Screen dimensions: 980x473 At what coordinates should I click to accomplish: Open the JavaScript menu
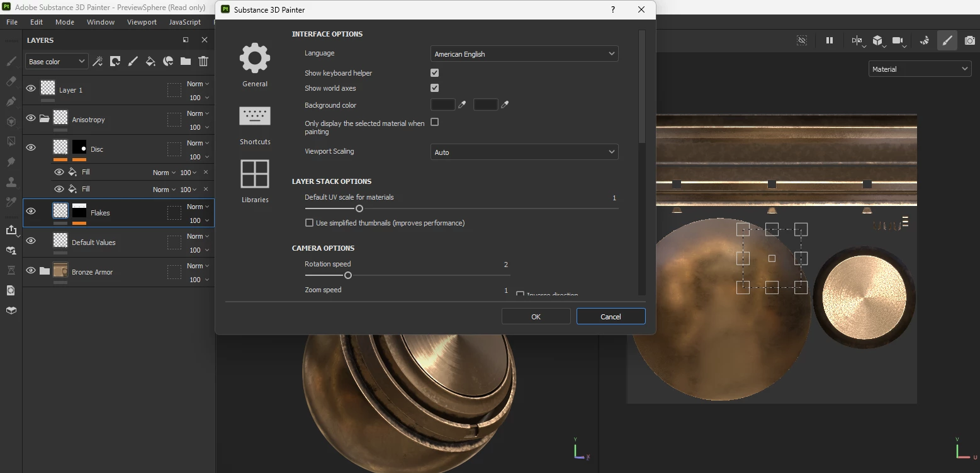click(185, 22)
